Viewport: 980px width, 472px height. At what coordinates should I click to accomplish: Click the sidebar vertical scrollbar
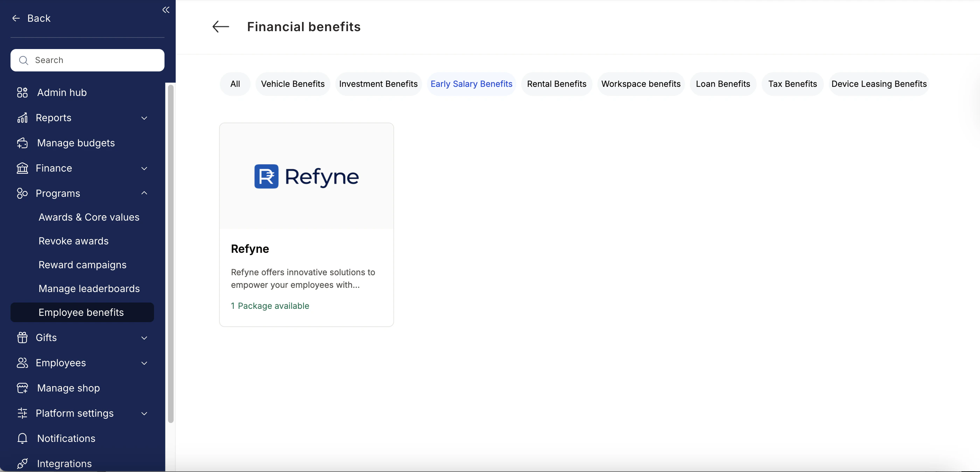click(x=170, y=254)
